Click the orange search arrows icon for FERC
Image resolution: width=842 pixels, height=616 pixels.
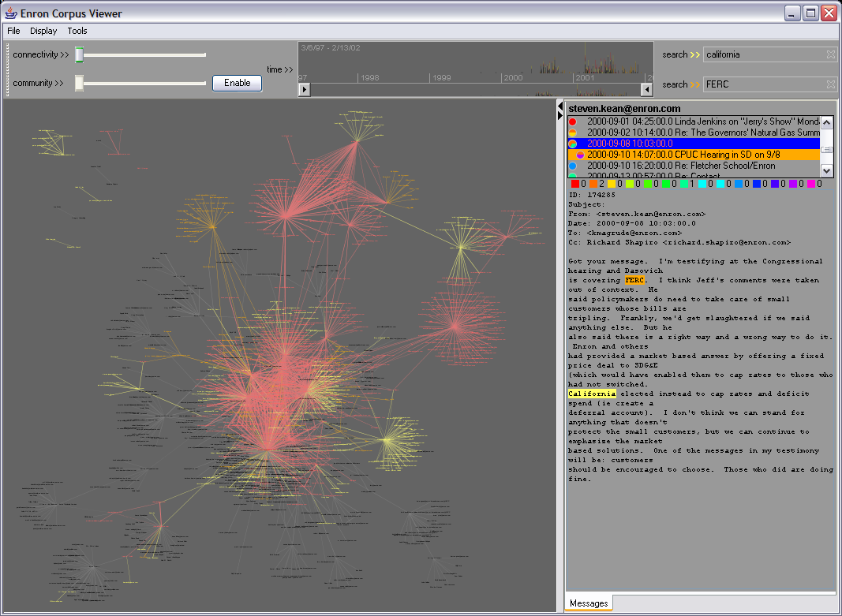coord(695,84)
